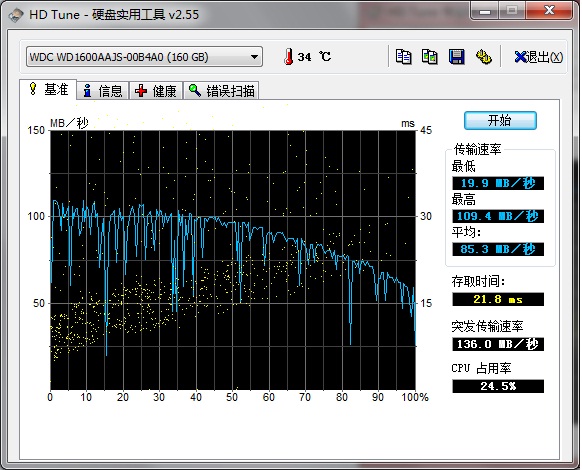Start the benchmark with 开始 button
582x470 pixels.
500,120
